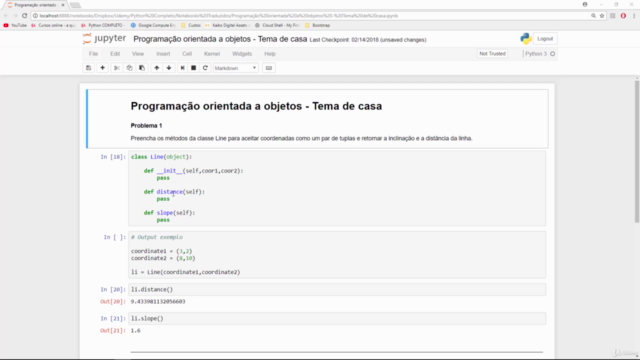Screen dimensions: 640x360
Task: Open the Custos bookmark folder
Action: click(191, 25)
